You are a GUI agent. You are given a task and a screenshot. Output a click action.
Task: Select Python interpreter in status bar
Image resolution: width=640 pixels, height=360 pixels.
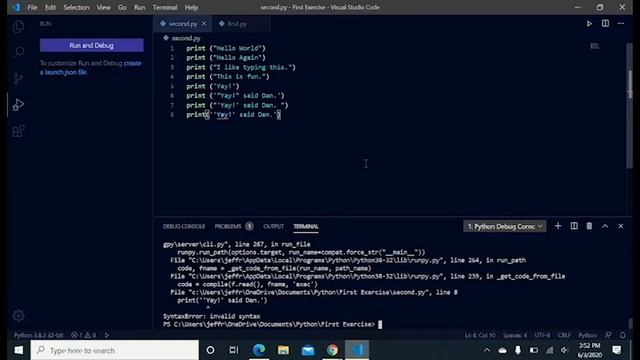coord(38,335)
